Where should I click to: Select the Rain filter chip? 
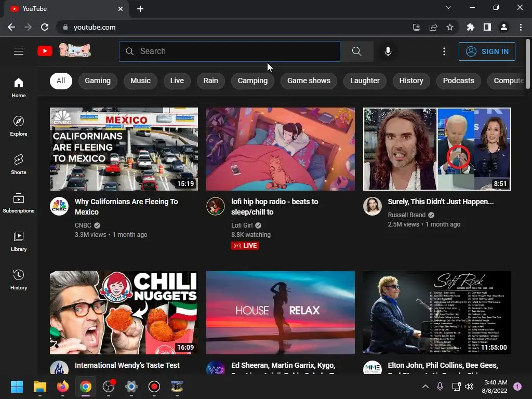tap(211, 81)
